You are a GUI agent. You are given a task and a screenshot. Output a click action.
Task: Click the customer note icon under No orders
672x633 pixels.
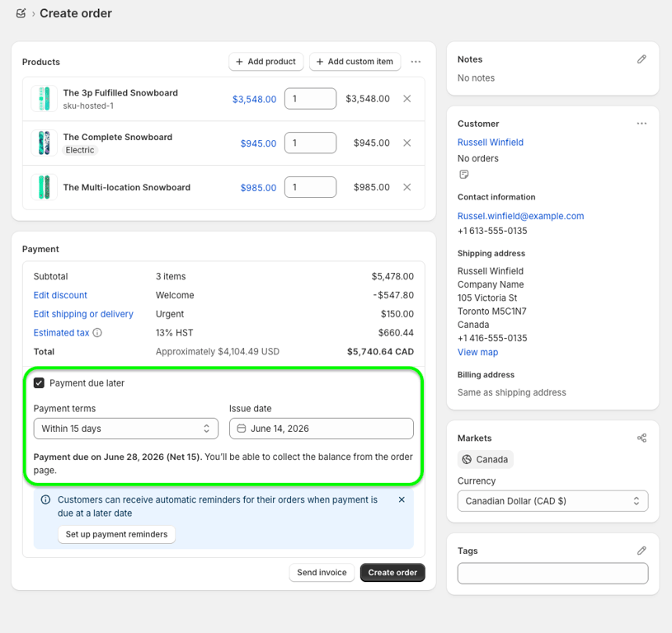pos(463,174)
